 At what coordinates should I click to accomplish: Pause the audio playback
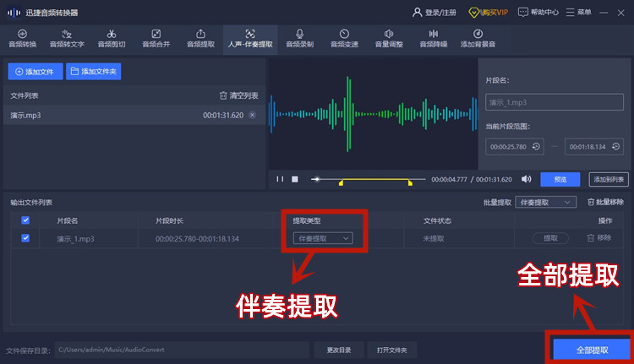pyautogui.click(x=280, y=179)
